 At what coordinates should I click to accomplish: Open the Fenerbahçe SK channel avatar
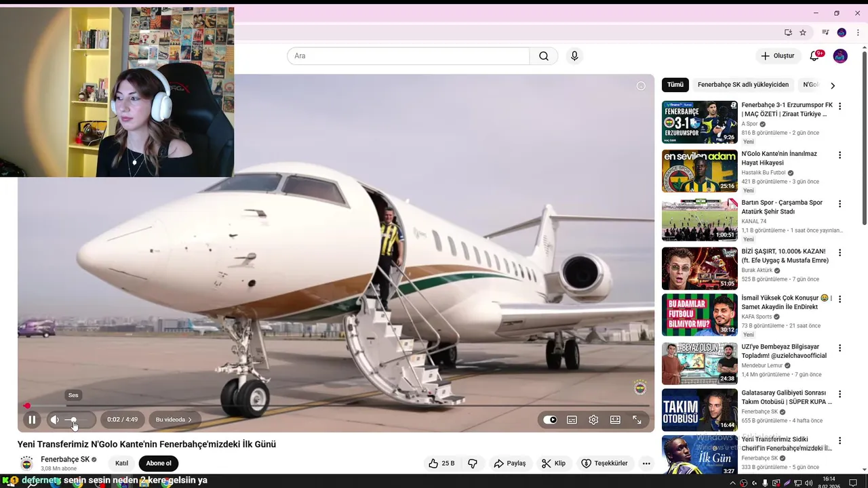click(x=26, y=464)
